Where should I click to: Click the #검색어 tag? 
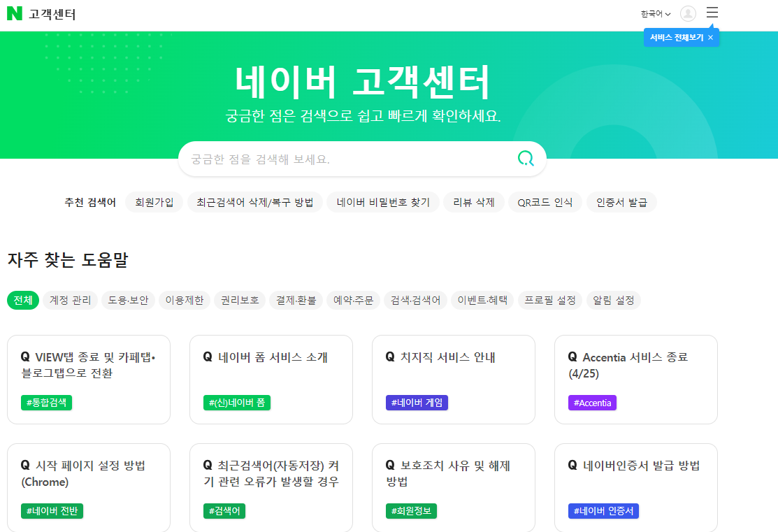click(224, 510)
